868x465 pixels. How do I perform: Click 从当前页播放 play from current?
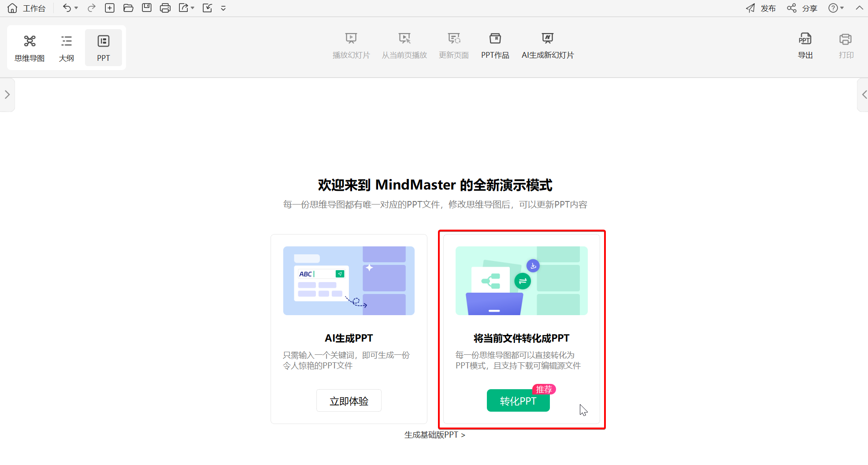pos(404,46)
